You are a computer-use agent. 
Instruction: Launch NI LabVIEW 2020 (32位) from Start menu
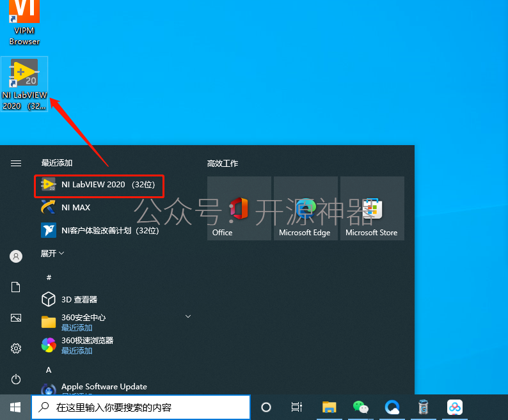(x=99, y=185)
